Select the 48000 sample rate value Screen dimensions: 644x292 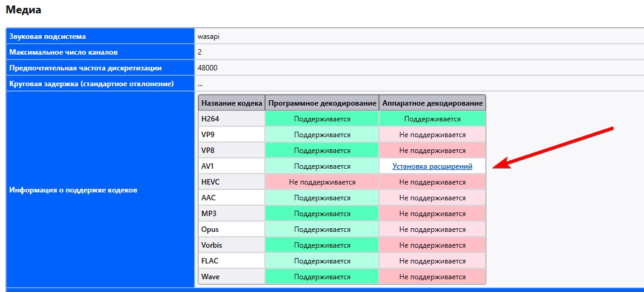(x=207, y=68)
